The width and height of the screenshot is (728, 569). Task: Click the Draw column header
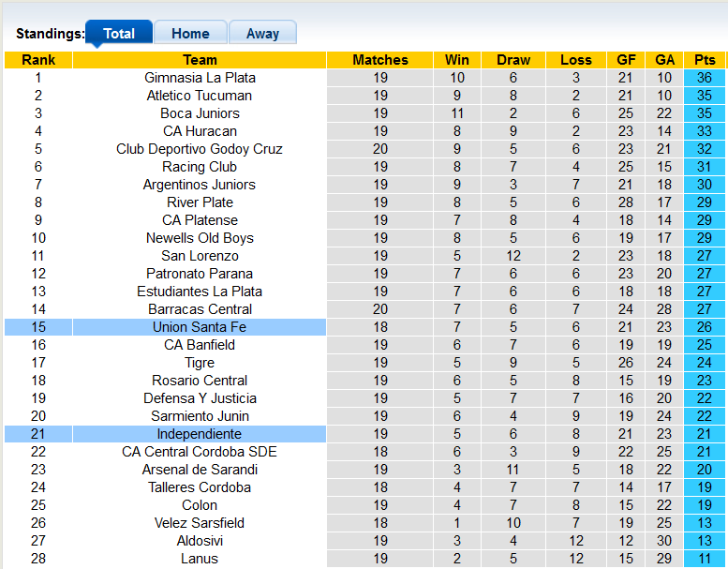(513, 60)
